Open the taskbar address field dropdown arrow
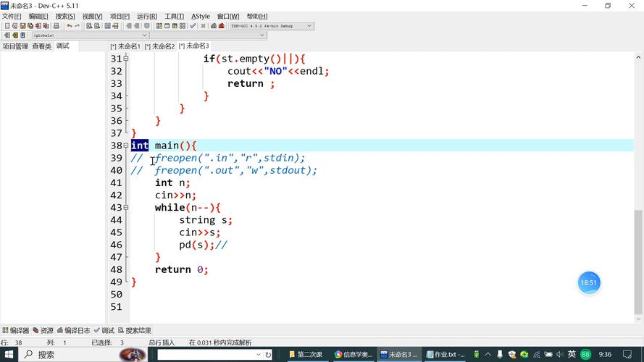 (259, 354)
